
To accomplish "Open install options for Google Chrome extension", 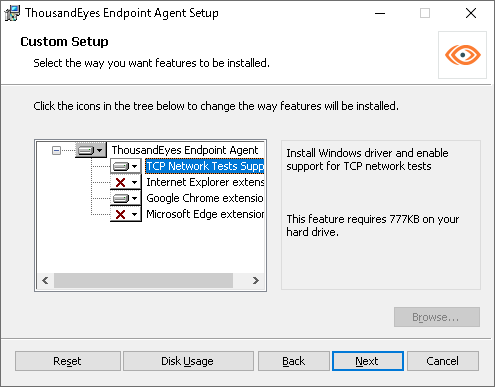I will (126, 198).
